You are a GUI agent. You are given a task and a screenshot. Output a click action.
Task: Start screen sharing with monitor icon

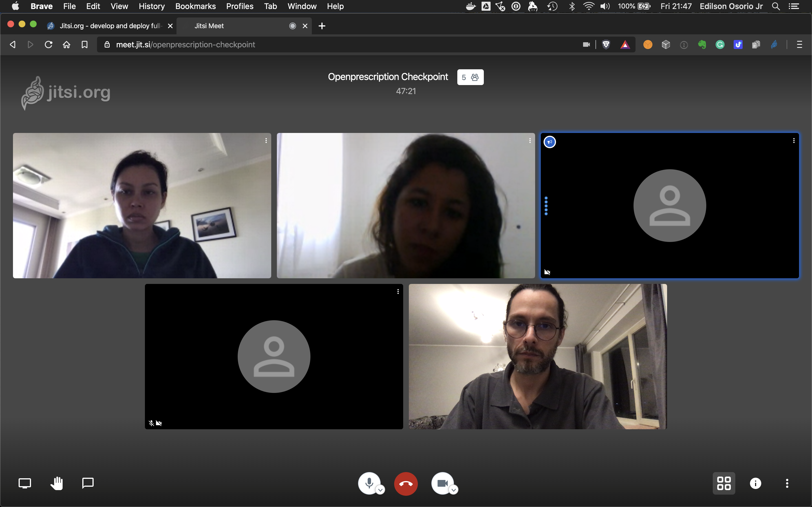pyautogui.click(x=25, y=483)
